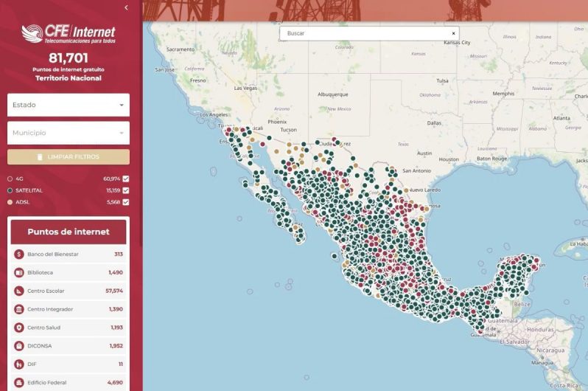Click the 15,159 count for SATELITAL
The height and width of the screenshot is (391, 588).
tap(113, 190)
